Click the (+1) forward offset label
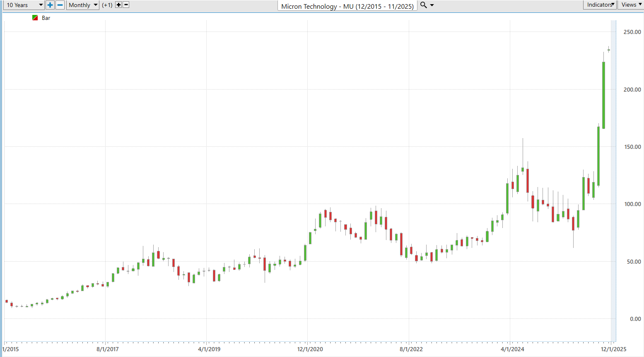 point(107,5)
